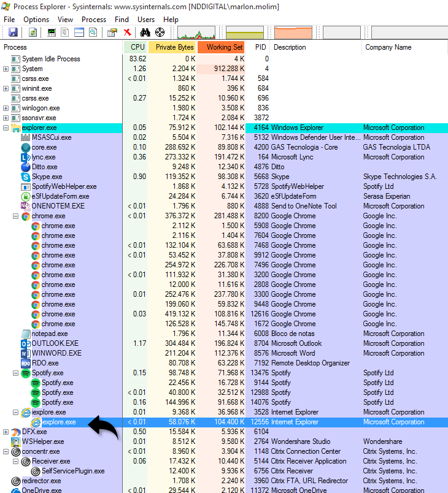Click the green CPU usage mini graph
The image size is (448, 493).
(x=196, y=32)
